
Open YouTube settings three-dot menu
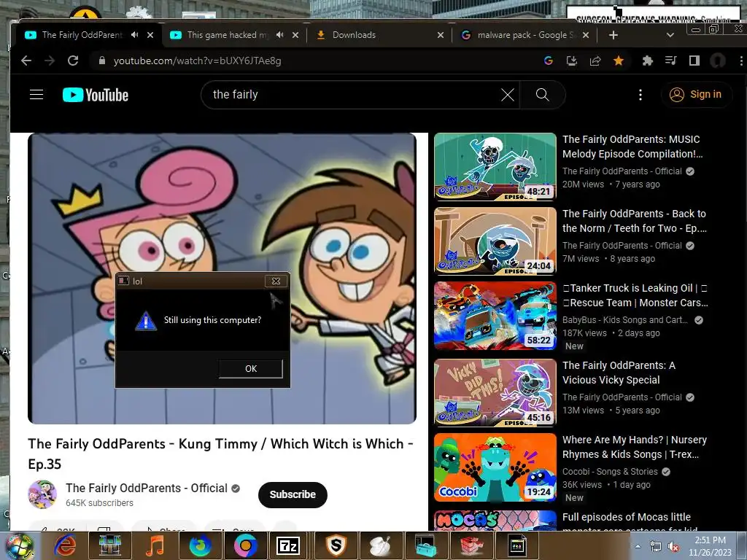coord(640,95)
